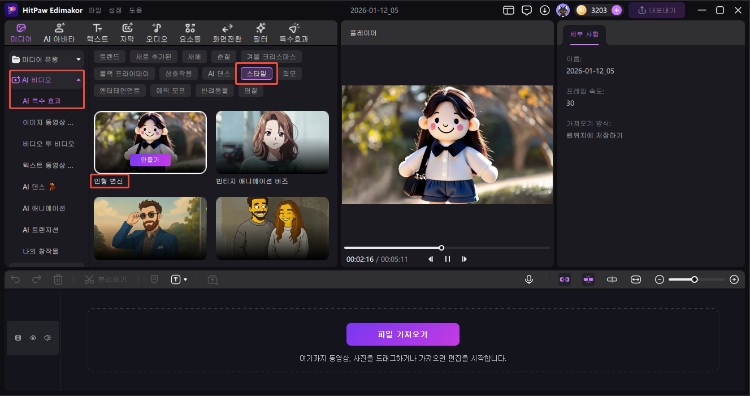Screen dimensions: 750x396
Task: Open 나의 창작물 in sidebar
Action: [x=40, y=251]
